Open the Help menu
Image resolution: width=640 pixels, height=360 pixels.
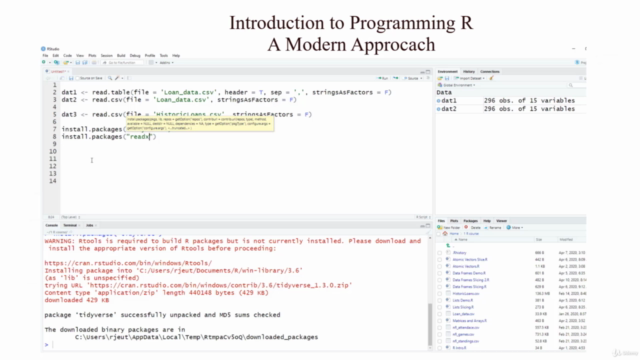pos(176,56)
